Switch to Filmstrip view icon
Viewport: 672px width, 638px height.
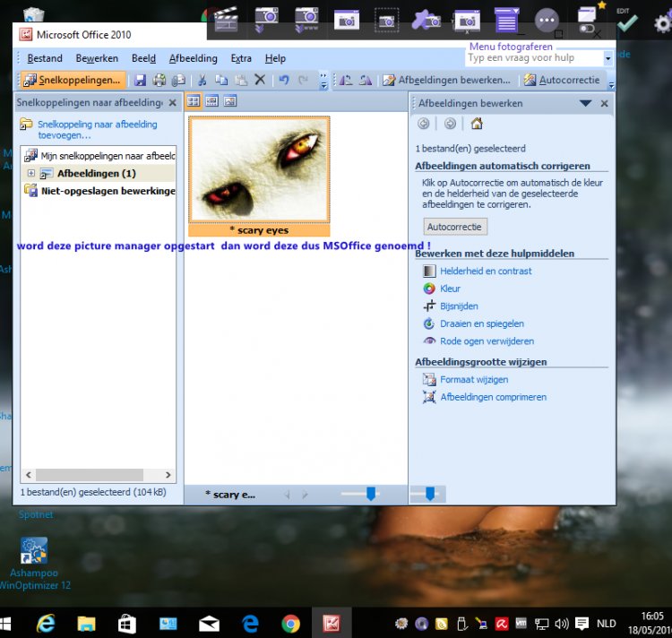pyautogui.click(x=211, y=101)
